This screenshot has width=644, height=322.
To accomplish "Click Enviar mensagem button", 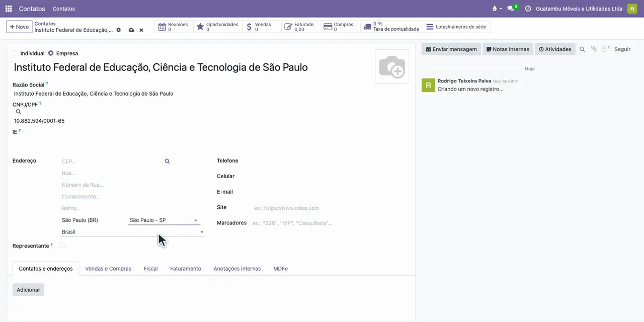I will click(451, 49).
